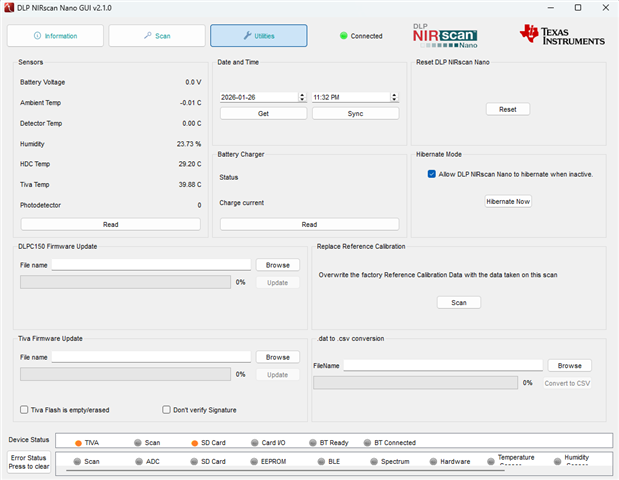This screenshot has height=480, width=619.
Task: Click the Device Status label
Action: click(x=29, y=439)
